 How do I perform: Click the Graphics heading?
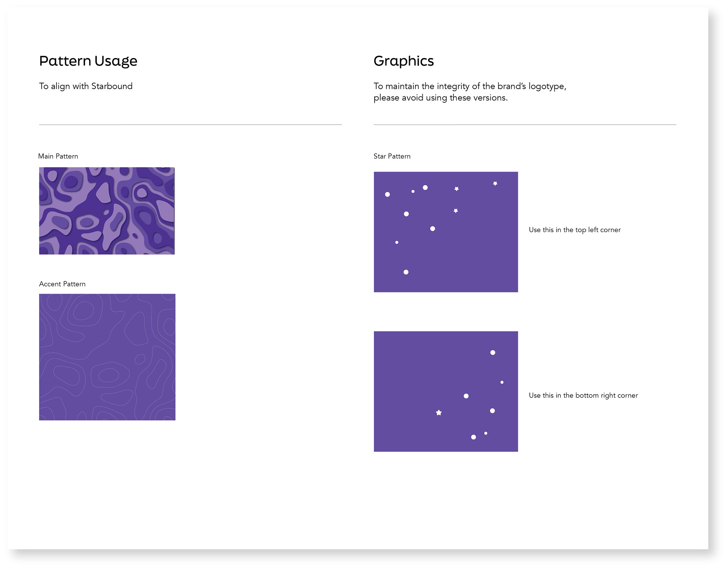(404, 61)
